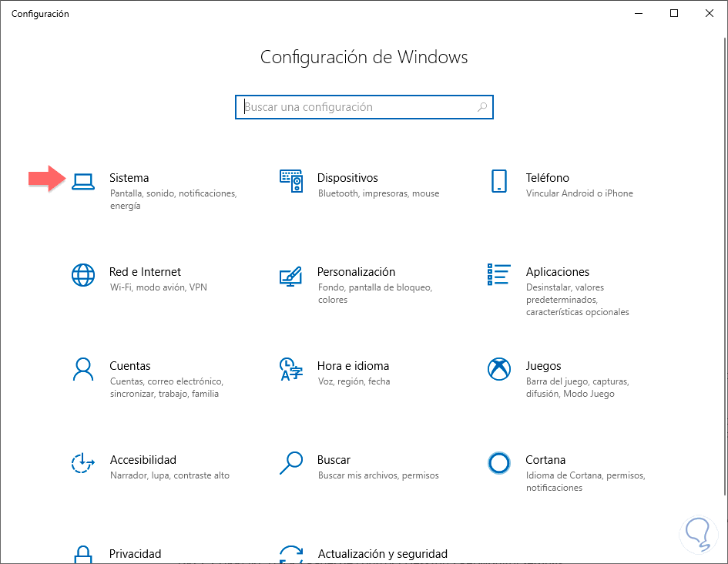Select the Red e Internet globe icon
This screenshot has width=728, height=564.
coord(83,275)
